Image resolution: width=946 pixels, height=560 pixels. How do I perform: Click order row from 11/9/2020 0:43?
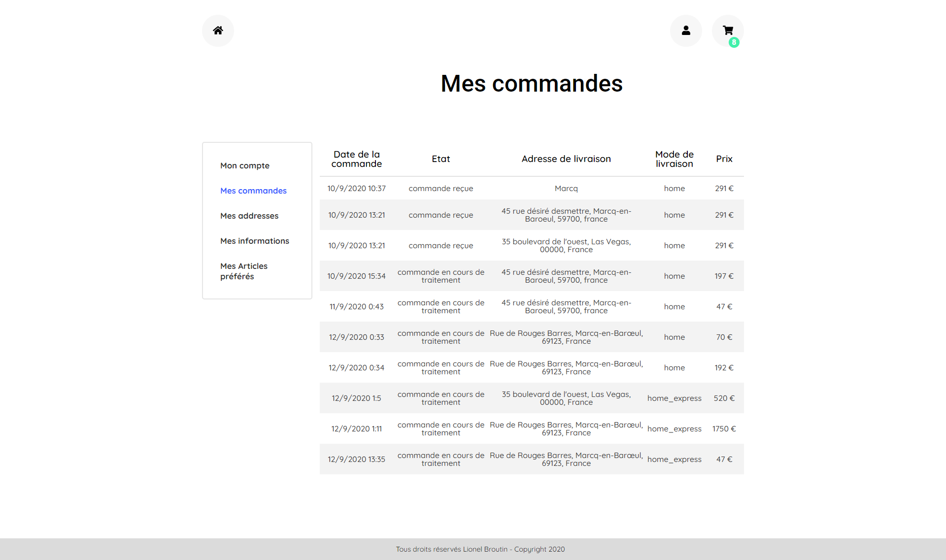tap(356, 307)
